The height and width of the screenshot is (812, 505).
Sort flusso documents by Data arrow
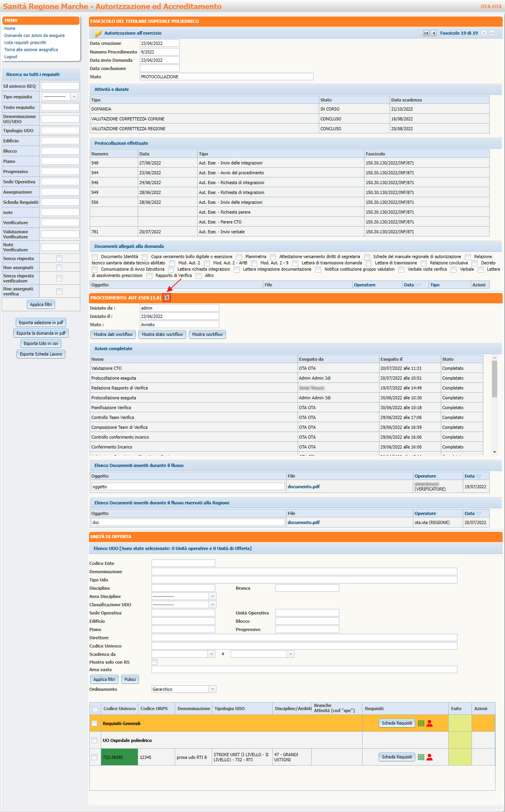[x=479, y=476]
